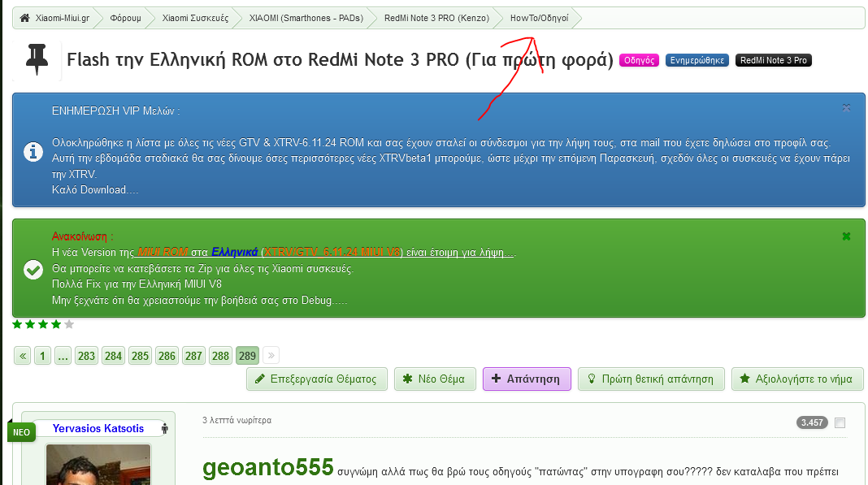Close the green Ανακοίνωση notice
This screenshot has height=485, width=868.
(x=846, y=236)
